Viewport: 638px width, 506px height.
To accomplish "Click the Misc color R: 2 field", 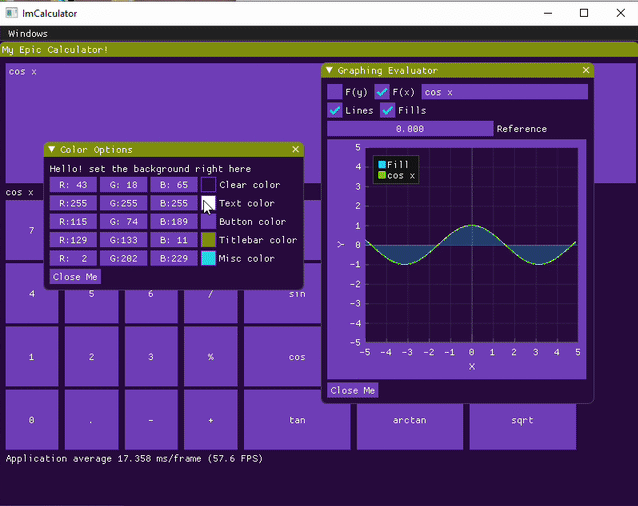I will point(73,258).
